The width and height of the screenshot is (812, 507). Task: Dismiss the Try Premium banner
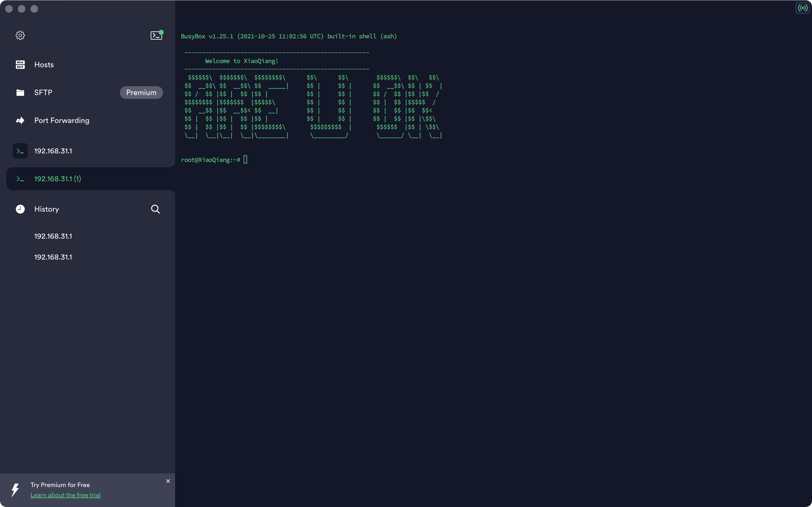coord(168,481)
